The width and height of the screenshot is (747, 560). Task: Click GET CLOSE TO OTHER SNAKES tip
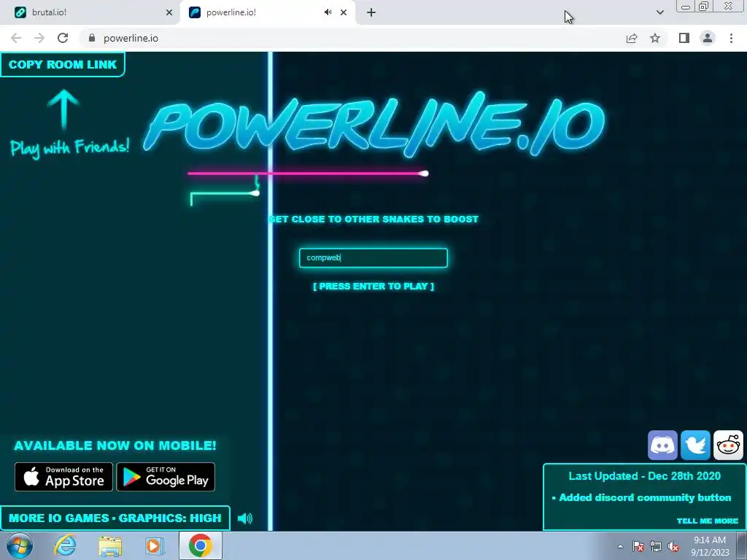click(373, 219)
